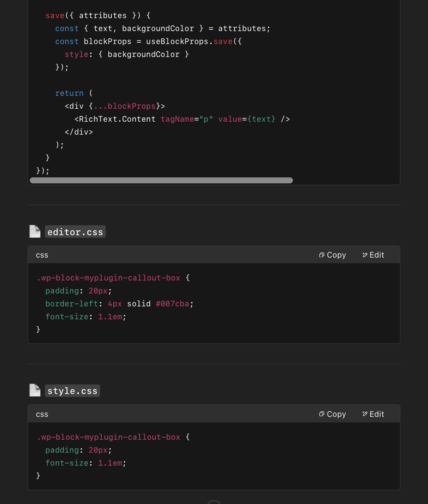Click the file icon beside style.css
The width and height of the screenshot is (428, 504).
[x=35, y=390]
